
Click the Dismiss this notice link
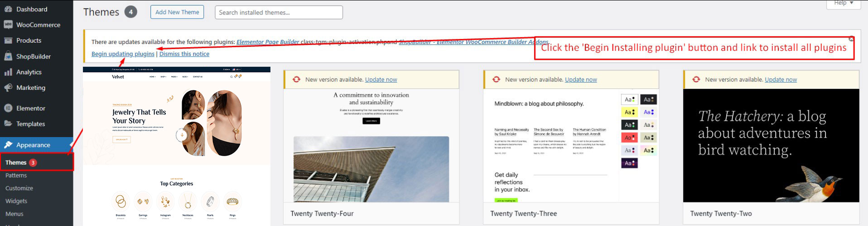[x=184, y=54]
